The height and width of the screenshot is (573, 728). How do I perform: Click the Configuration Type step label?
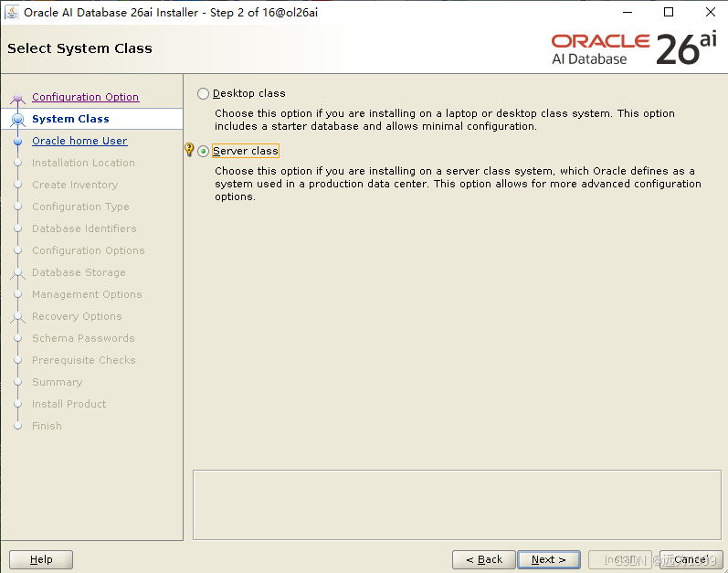(x=80, y=207)
